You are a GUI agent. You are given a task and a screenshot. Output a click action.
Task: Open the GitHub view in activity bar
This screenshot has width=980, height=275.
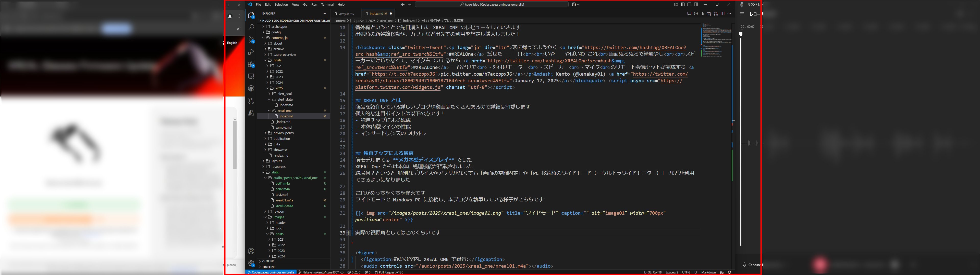click(251, 89)
